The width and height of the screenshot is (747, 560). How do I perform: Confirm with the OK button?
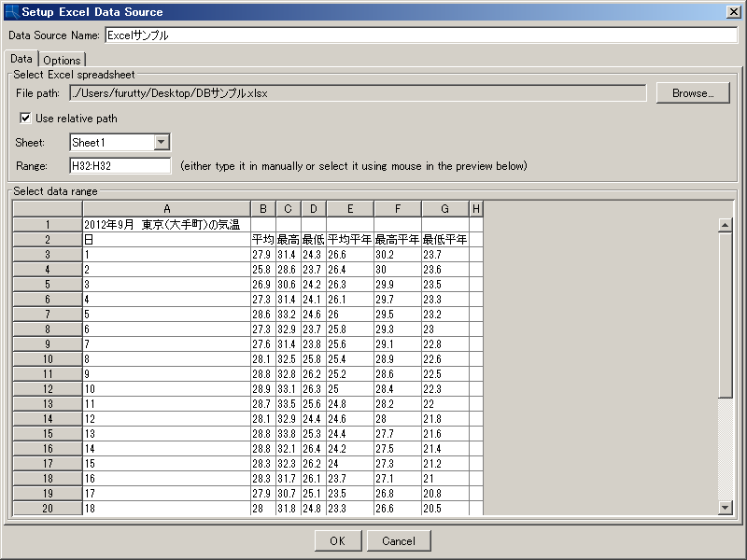(x=338, y=541)
